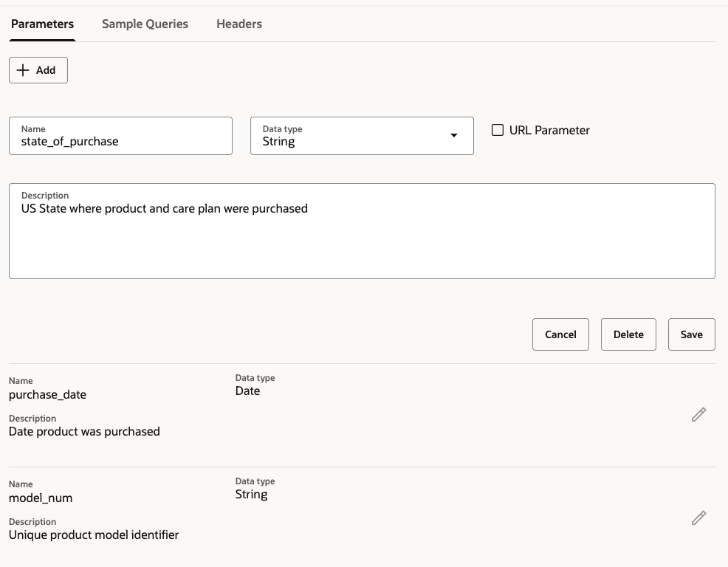This screenshot has width=728, height=567.
Task: Select the Parameters tab
Action: (x=42, y=24)
